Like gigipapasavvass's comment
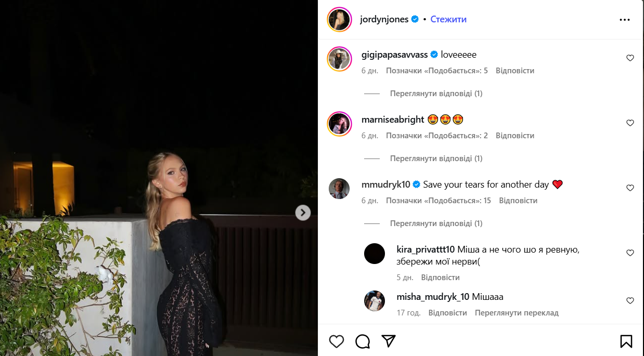 tap(630, 58)
